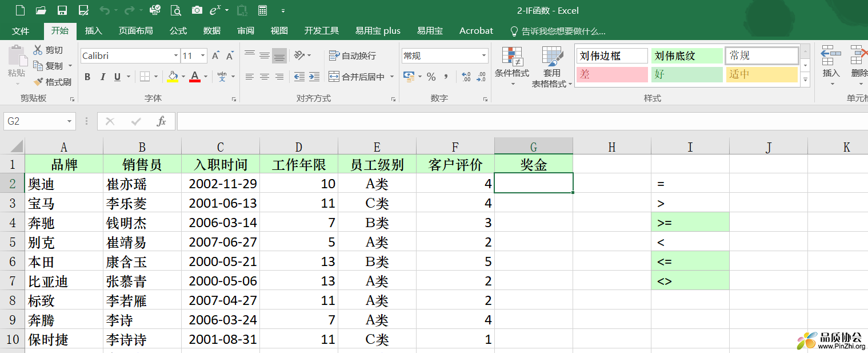
Task: Create a new blank workbook from quick access
Action: 20,10
